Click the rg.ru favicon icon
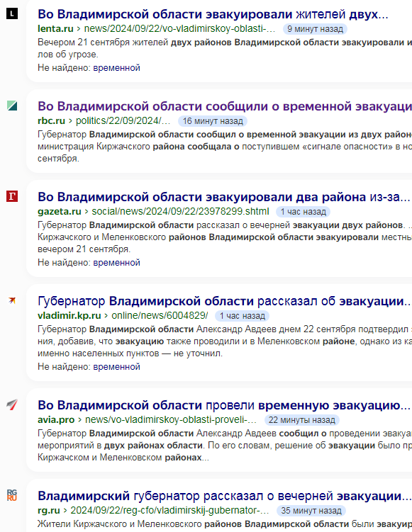Viewport: 412px width, 532px height. pyautogui.click(x=12, y=495)
